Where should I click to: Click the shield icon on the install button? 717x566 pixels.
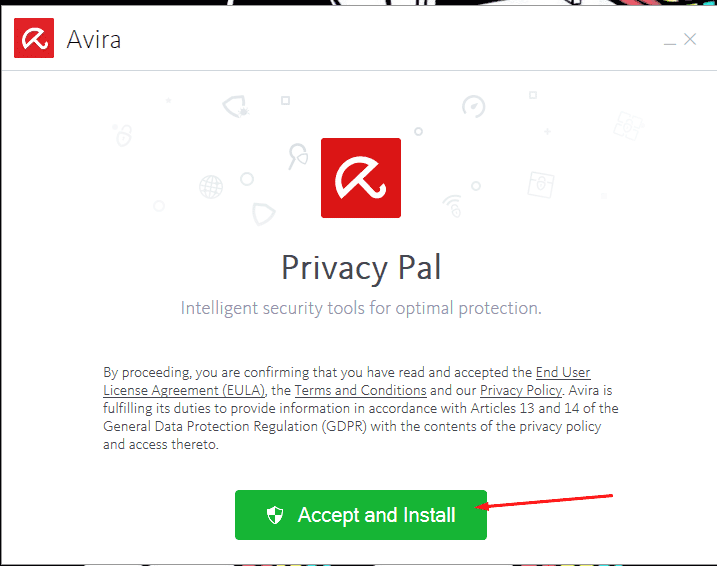click(x=275, y=516)
